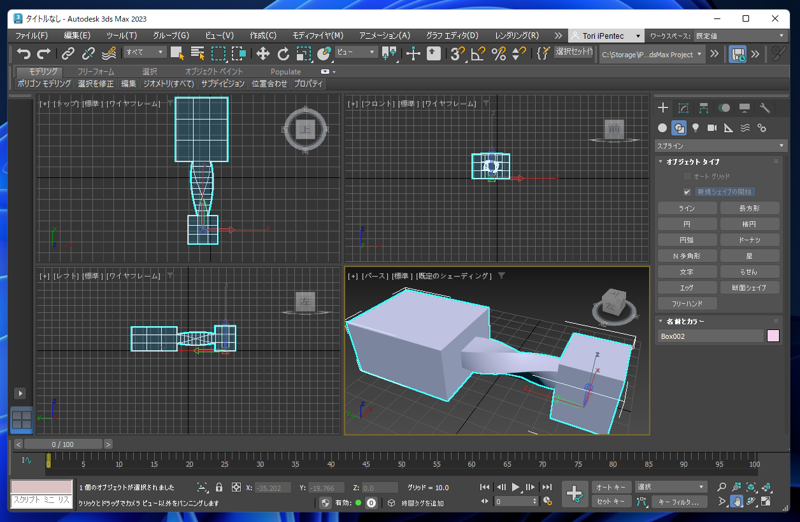Toggle the selection lock padlock icon
This screenshot has height=522, width=800.
coord(219,487)
